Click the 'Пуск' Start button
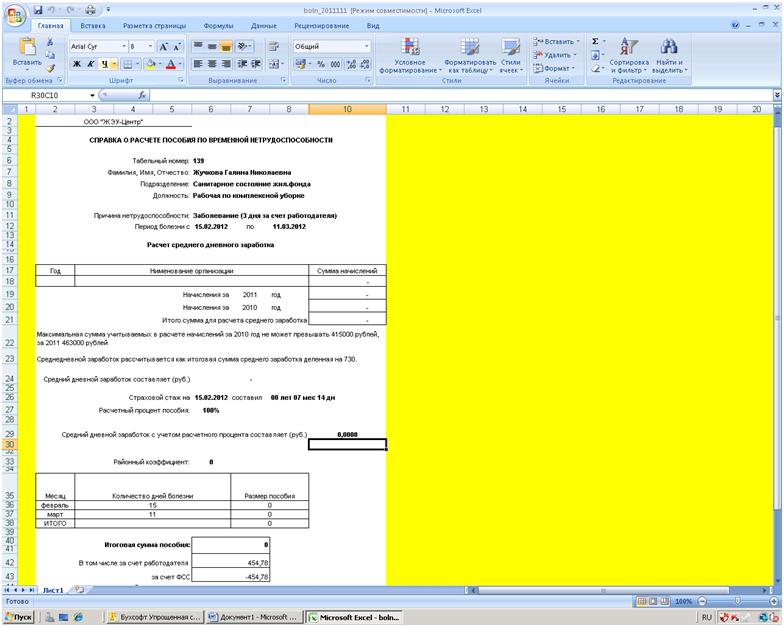 [x=20, y=618]
